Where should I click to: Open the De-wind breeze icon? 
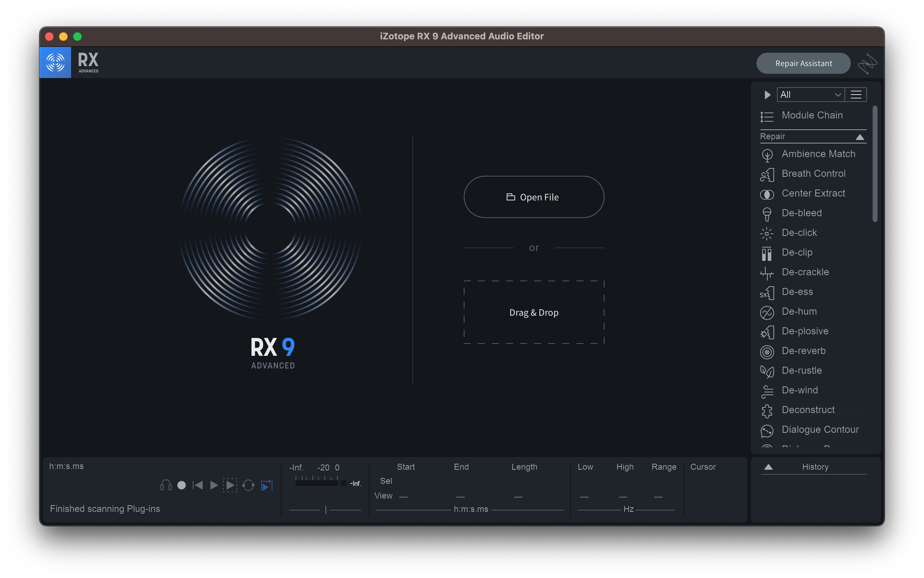[x=767, y=391]
